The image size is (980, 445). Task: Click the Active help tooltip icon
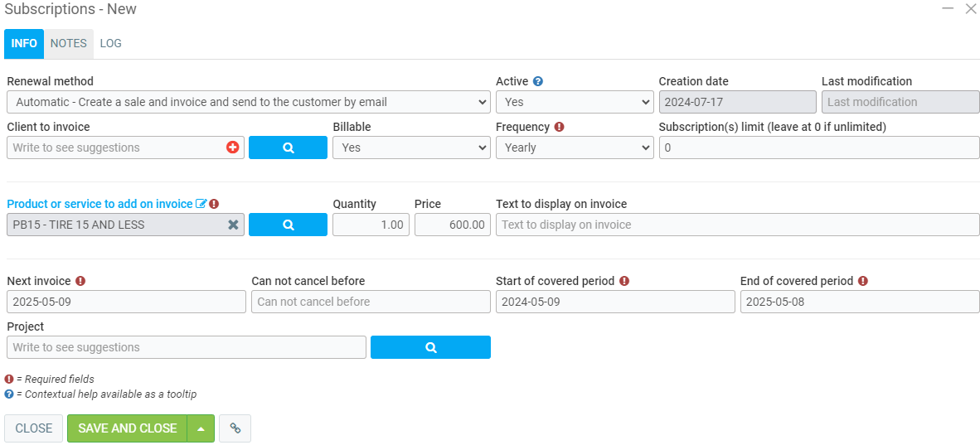coord(538,81)
